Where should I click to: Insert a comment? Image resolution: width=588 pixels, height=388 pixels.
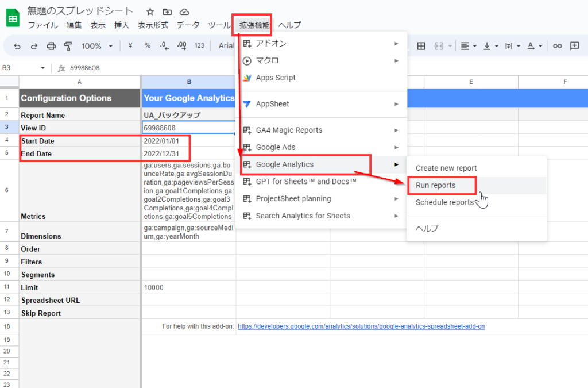click(x=574, y=46)
